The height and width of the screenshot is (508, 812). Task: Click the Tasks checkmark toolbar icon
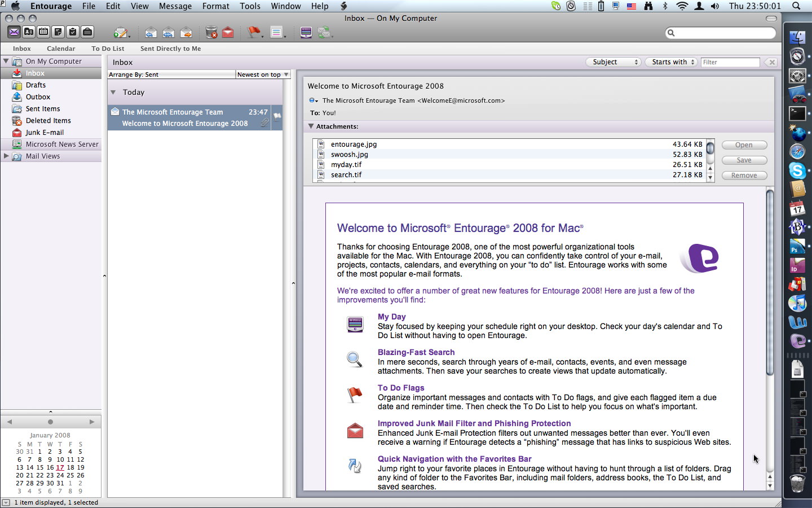pyautogui.click(x=73, y=32)
